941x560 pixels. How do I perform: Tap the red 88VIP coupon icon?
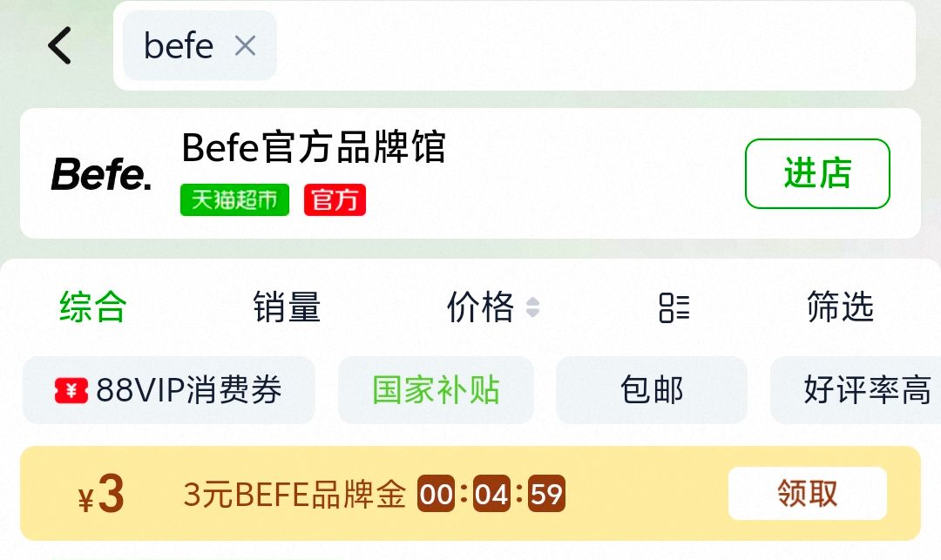click(71, 391)
